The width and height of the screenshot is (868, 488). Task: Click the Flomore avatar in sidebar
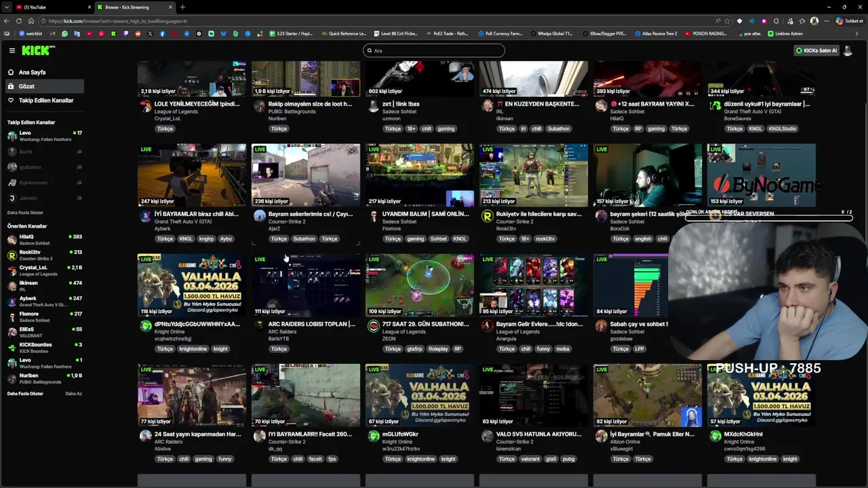pos(12,317)
